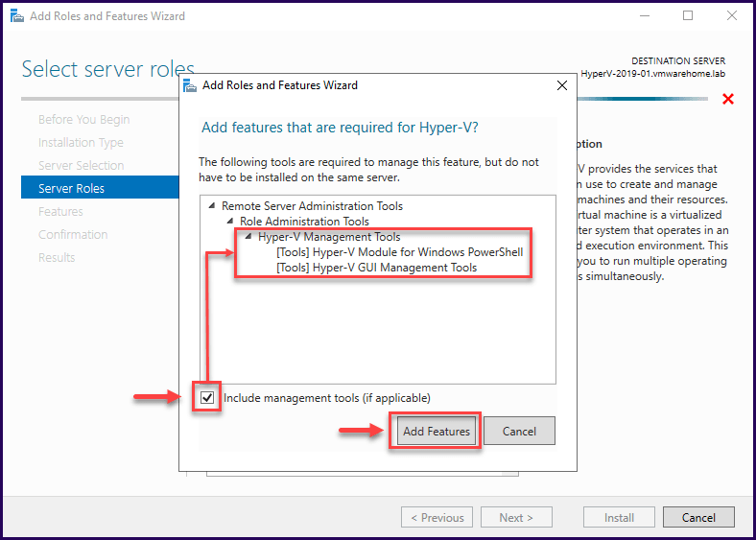
Task: Minimize the main wizard window
Action: (x=644, y=16)
